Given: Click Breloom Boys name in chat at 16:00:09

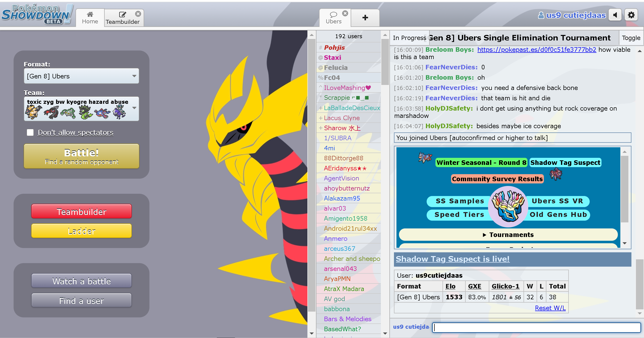Looking at the screenshot, I should click(450, 50).
